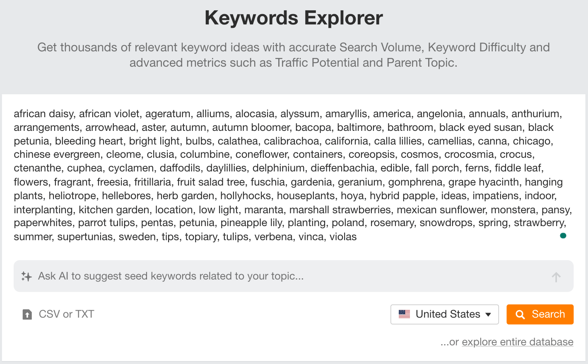This screenshot has width=588, height=364.
Task: Click on the keyword hellebores
Action: tap(126, 195)
